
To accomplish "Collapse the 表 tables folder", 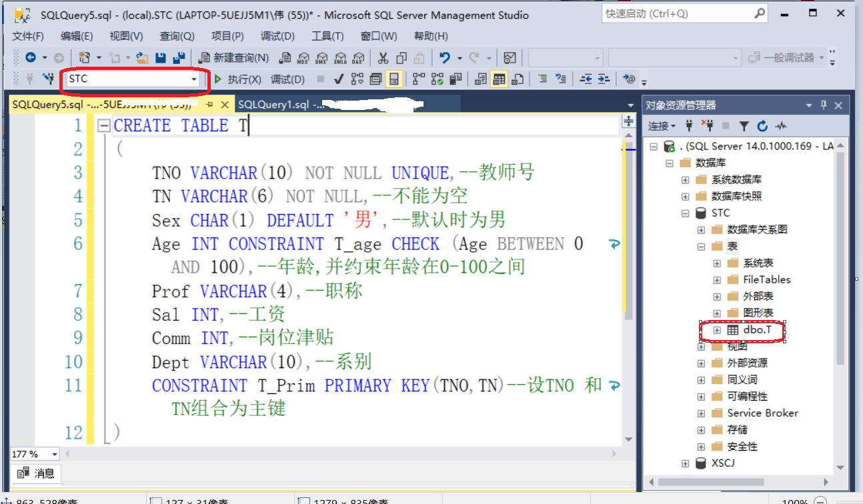I will coord(700,246).
